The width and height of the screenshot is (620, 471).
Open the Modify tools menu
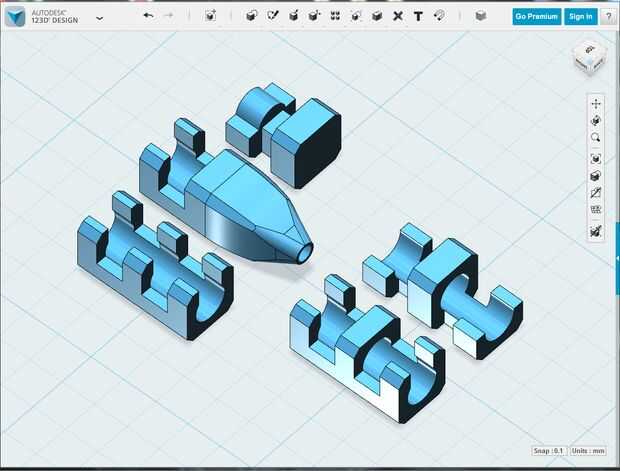[314, 16]
